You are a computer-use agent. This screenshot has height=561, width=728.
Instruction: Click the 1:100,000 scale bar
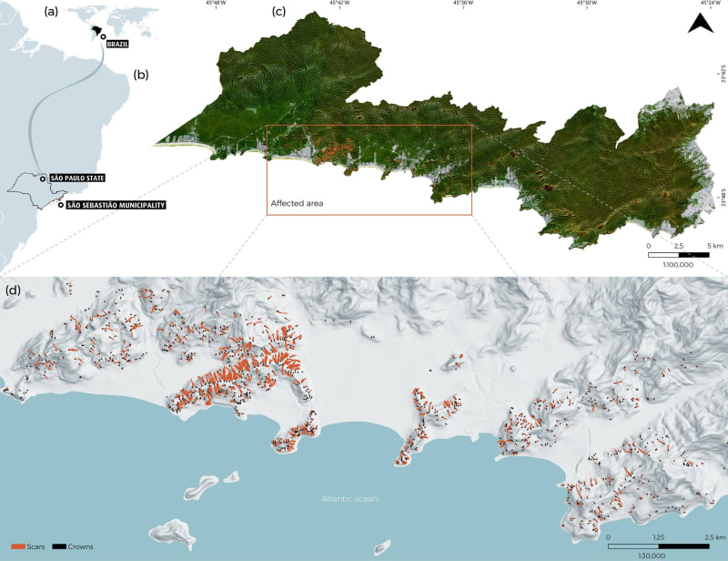coord(677,253)
